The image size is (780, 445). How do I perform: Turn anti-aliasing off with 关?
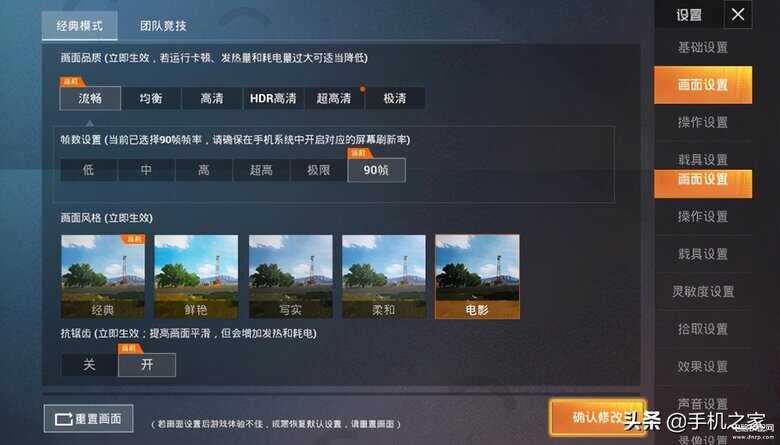(89, 365)
